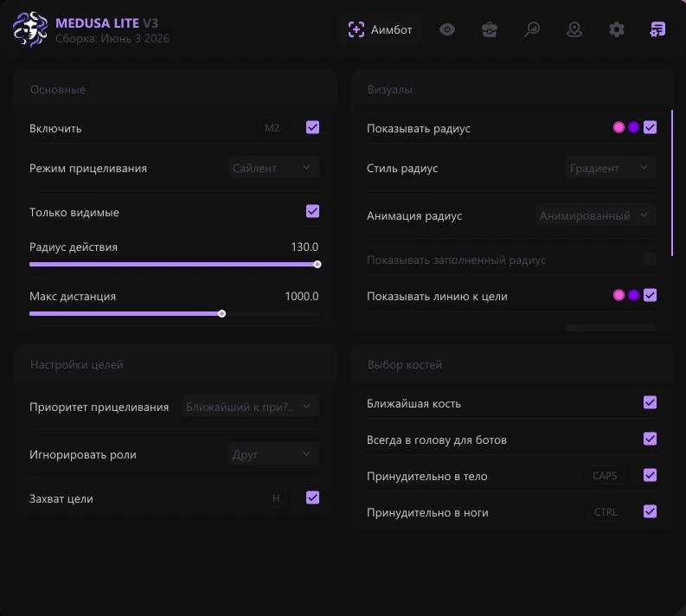
Task: Open the eye icon tab
Action: click(447, 29)
